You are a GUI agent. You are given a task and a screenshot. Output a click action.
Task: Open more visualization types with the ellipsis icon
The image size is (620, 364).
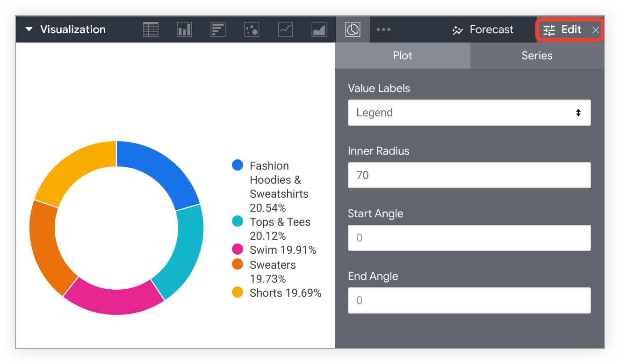tap(382, 29)
